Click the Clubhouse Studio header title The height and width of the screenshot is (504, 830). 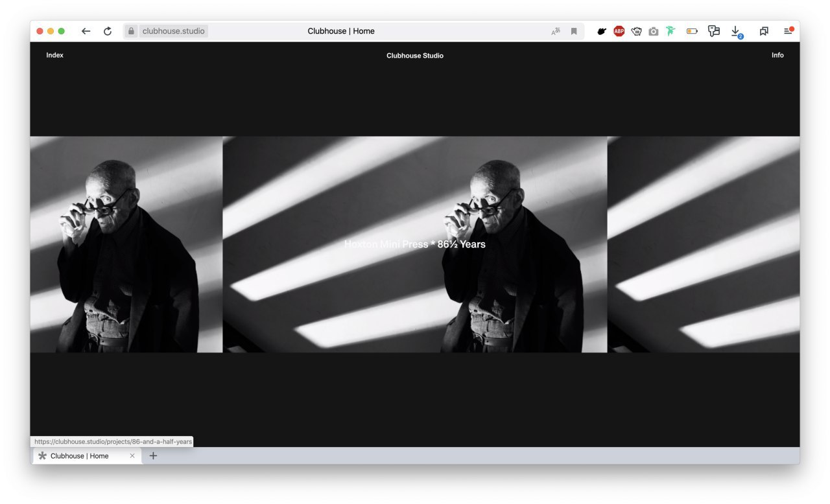click(415, 56)
